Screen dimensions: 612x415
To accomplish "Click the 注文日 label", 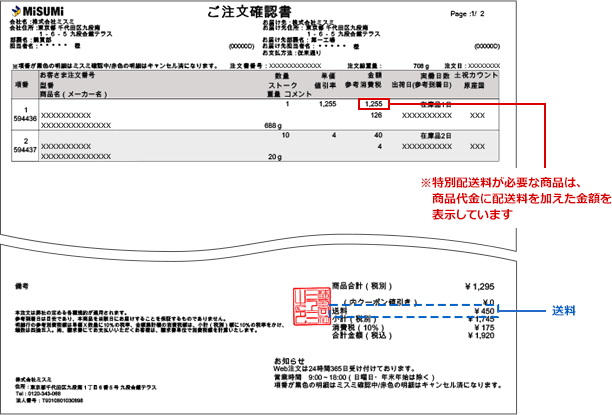I will pos(455,66).
